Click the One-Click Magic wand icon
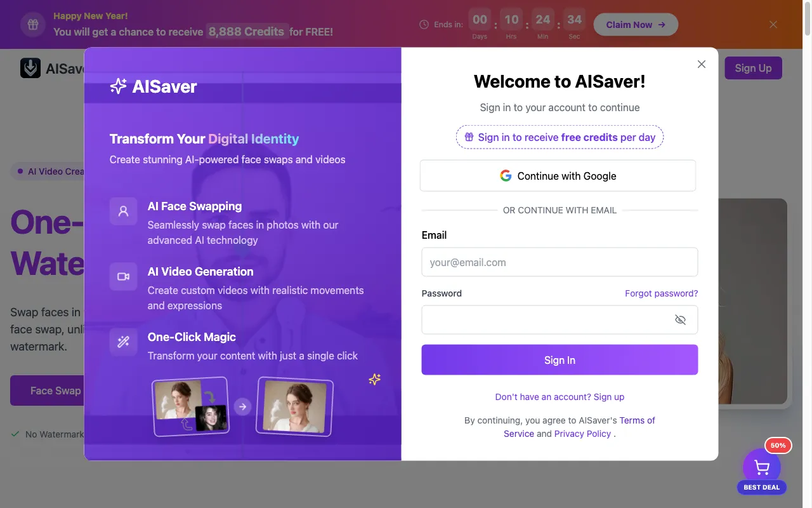 tap(123, 342)
